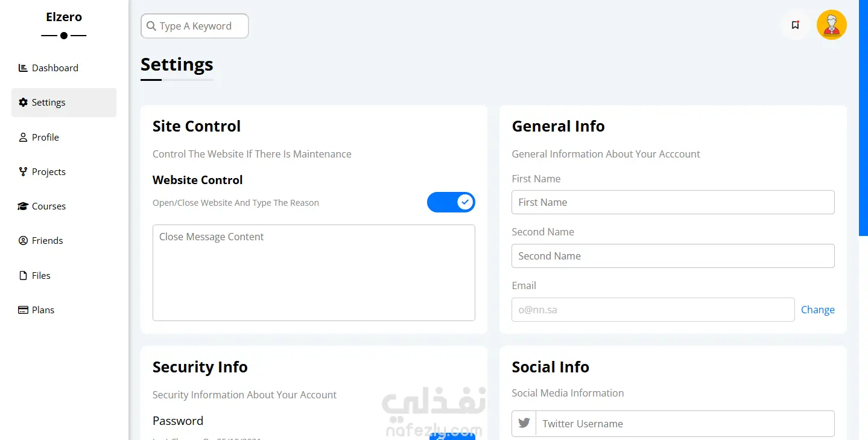Click the Projects branch icon
868x440 pixels.
pos(23,172)
